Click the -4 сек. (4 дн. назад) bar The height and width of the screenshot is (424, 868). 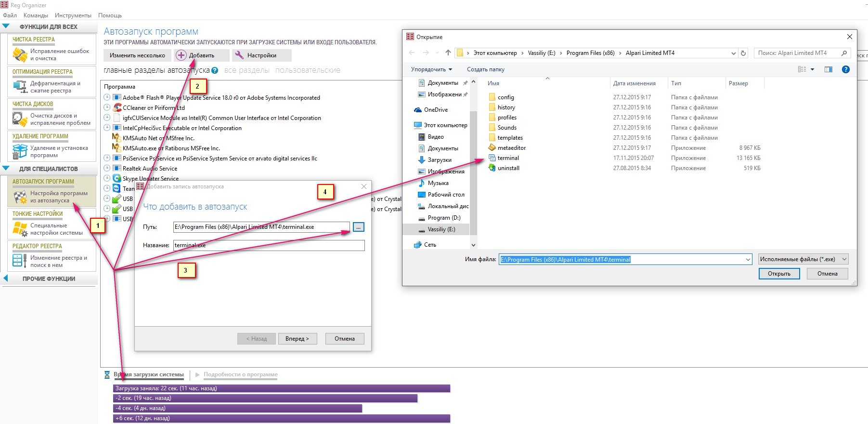(237, 408)
